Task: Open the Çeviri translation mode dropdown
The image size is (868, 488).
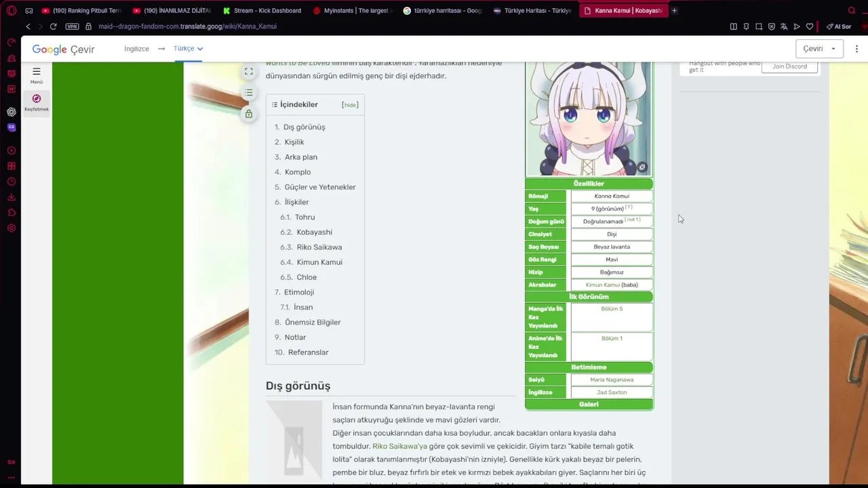Action: [x=819, y=49]
